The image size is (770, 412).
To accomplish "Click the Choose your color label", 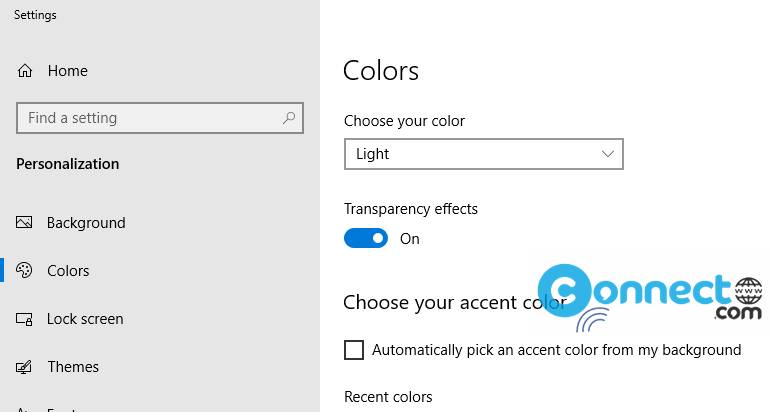I will 404,121.
